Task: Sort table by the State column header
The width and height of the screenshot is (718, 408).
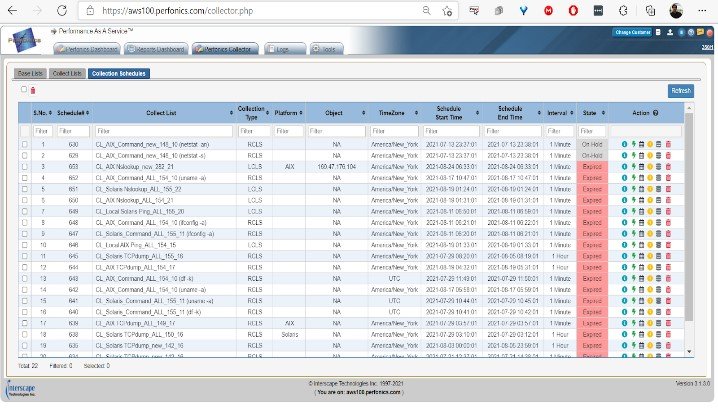Action: point(589,112)
